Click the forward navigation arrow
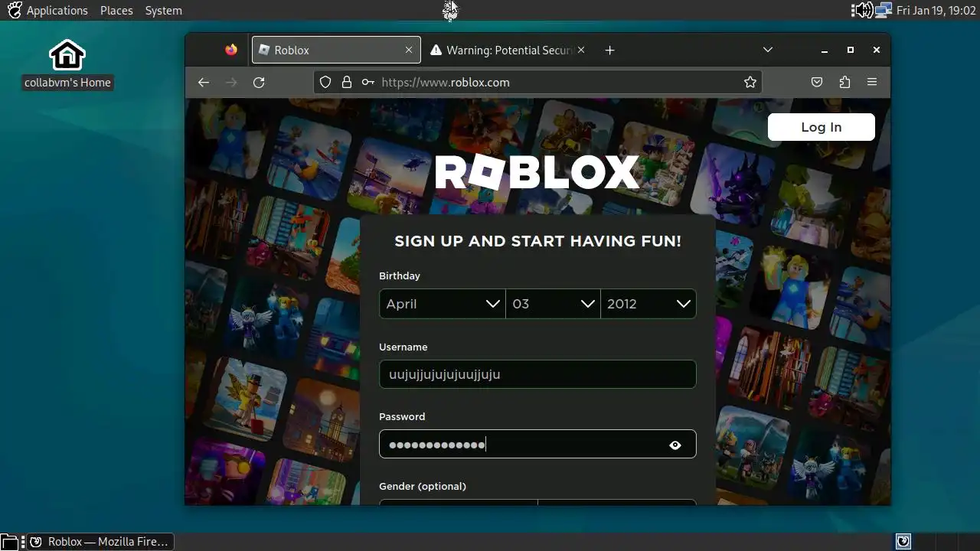This screenshot has height=551, width=980. 231,82
